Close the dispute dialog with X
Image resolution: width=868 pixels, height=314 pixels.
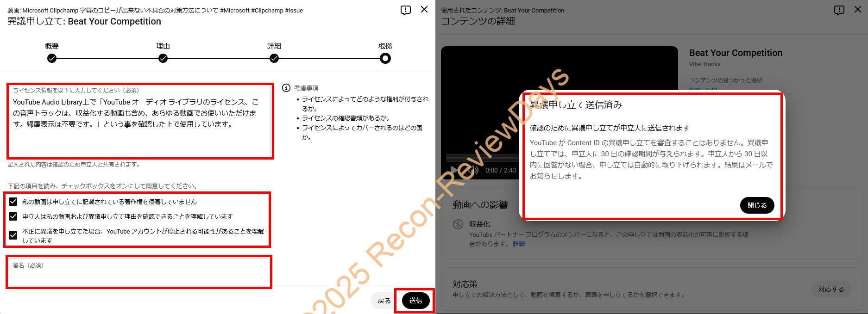coord(424,10)
